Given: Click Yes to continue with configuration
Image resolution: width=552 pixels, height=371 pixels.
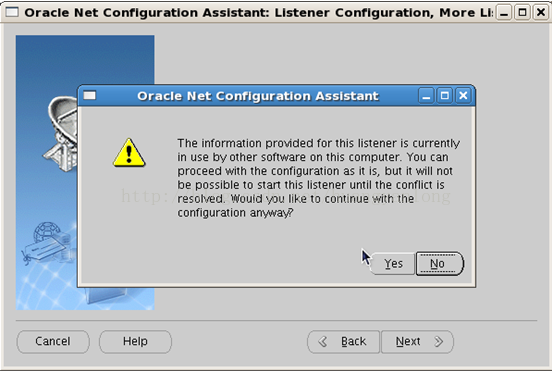Looking at the screenshot, I should point(393,263).
